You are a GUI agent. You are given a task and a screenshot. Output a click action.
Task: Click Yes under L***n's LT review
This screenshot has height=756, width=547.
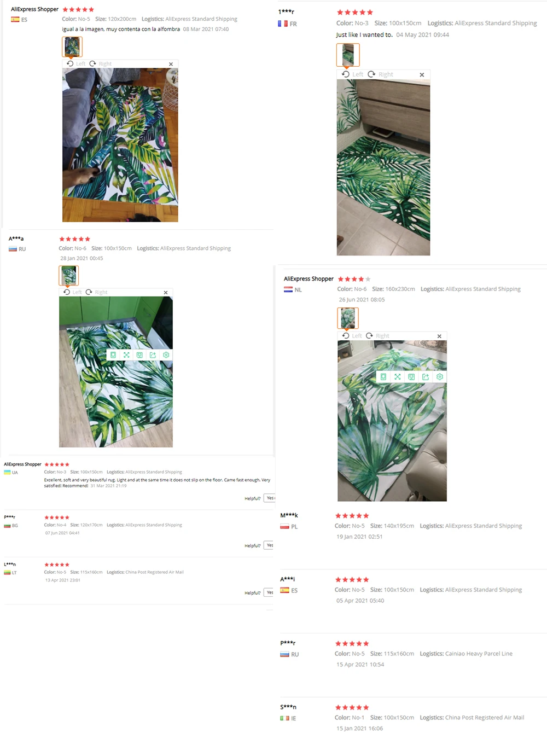270,592
